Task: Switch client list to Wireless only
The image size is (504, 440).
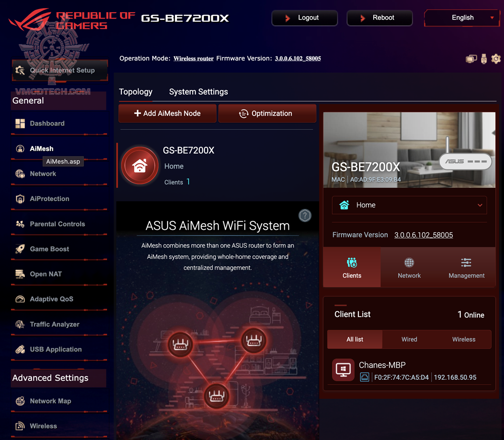Action: click(463, 339)
